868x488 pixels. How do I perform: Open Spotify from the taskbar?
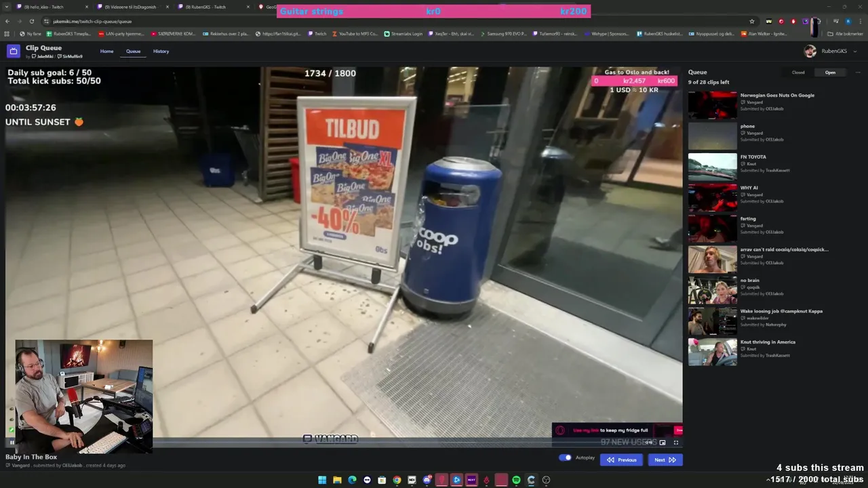pos(516,480)
